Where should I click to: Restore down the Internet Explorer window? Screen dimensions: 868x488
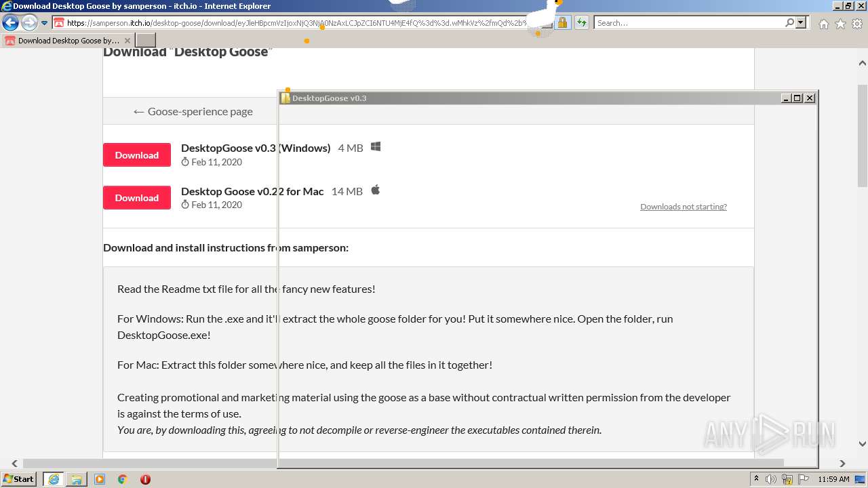pos(848,6)
